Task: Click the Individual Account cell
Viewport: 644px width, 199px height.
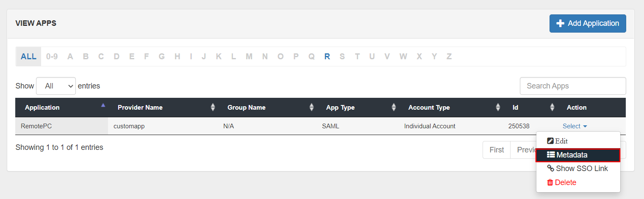Action: pos(451,126)
